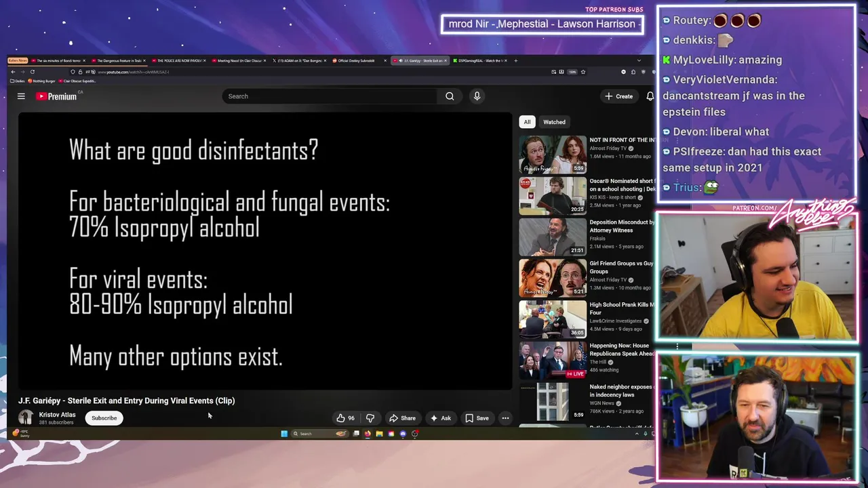The height and width of the screenshot is (488, 868).
Task: Open File Explorer on the taskbar
Action: pyautogui.click(x=379, y=434)
